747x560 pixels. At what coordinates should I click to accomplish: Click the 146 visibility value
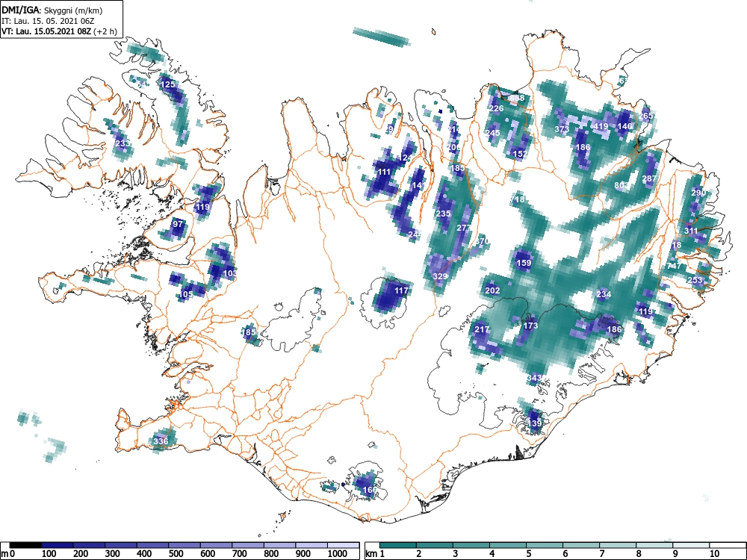coord(624,126)
